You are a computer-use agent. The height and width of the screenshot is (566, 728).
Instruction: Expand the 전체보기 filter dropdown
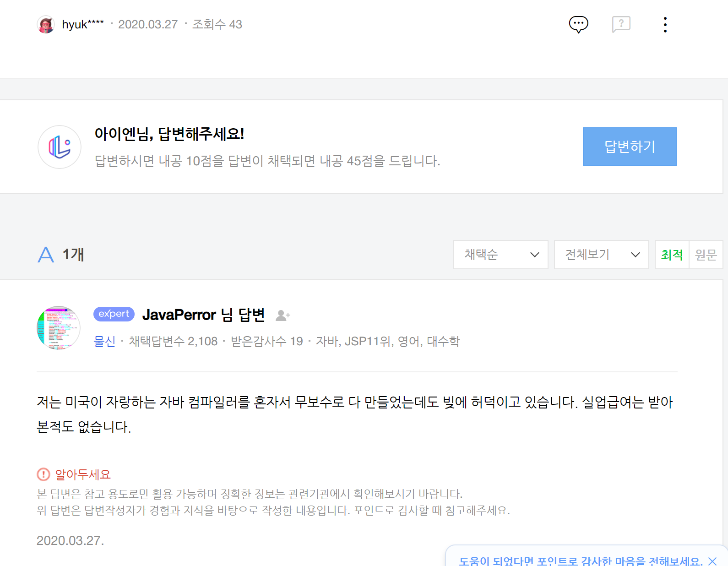click(x=602, y=255)
